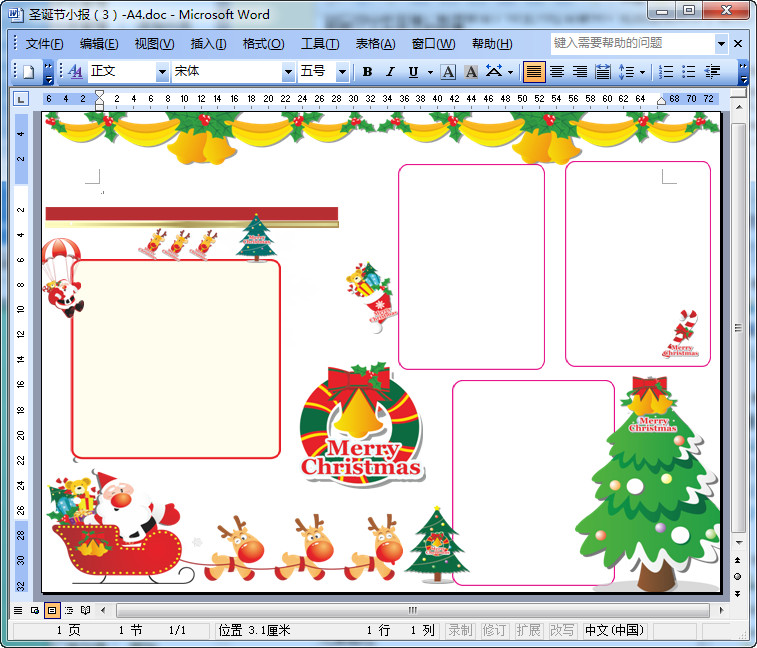Expand Character Scaling dropdown arrow

[510, 72]
